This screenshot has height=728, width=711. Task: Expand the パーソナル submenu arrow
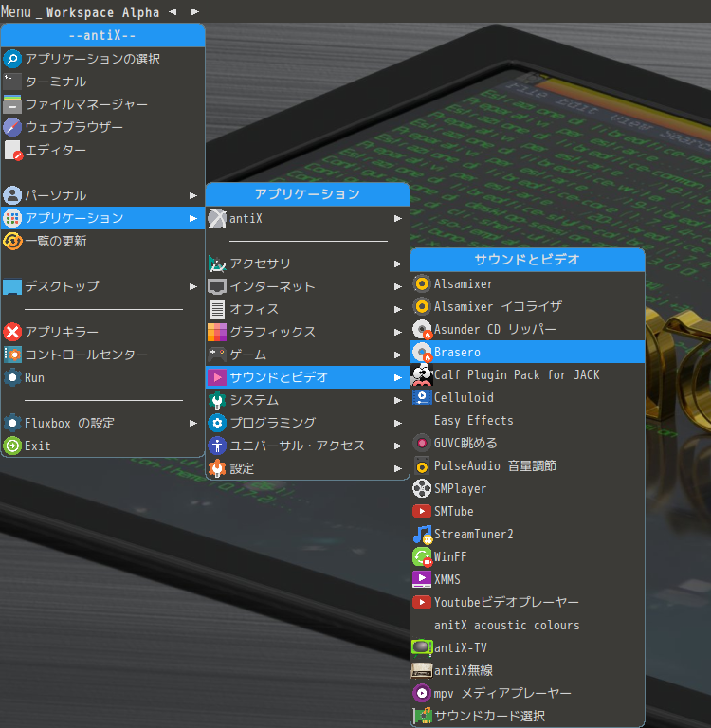point(192,196)
